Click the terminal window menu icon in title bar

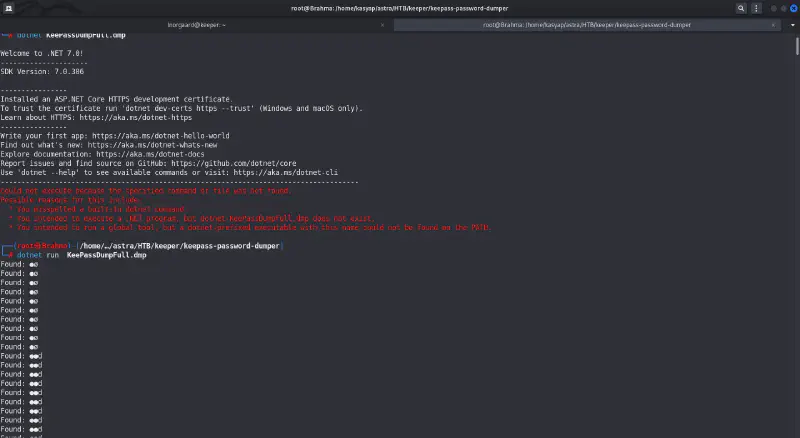[x=8, y=8]
